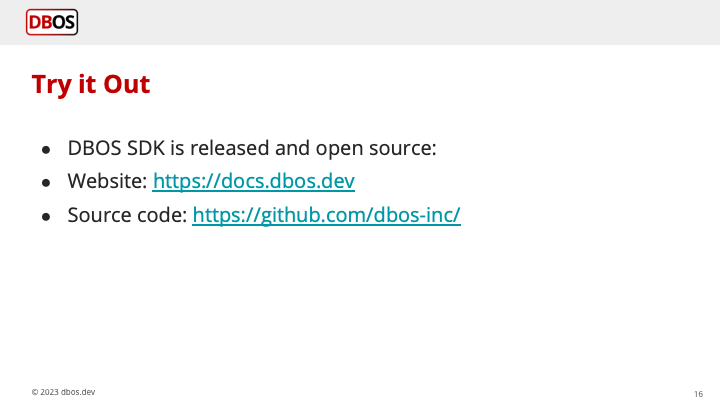
Task: Click the gray header bar beside the logo
Action: click(x=395, y=22)
